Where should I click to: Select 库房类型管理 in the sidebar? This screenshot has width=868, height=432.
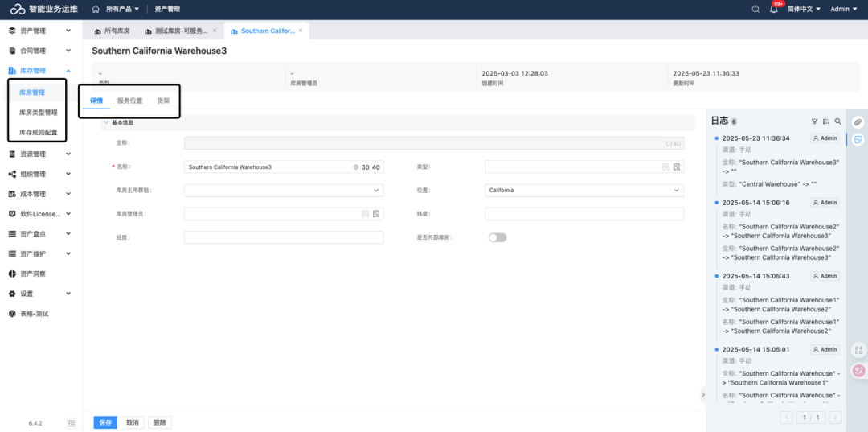click(x=39, y=113)
